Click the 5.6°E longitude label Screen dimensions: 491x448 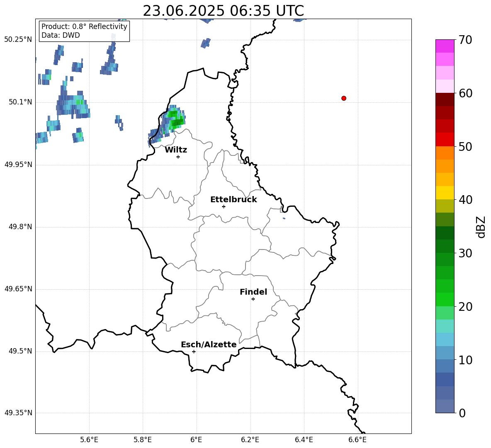pyautogui.click(x=89, y=440)
